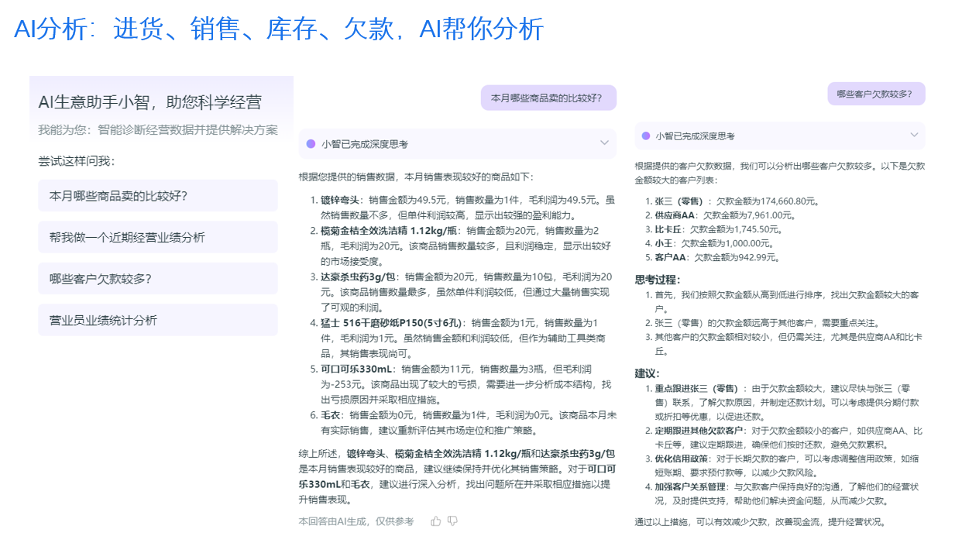962x560 pixels.
Task: Ask 本月哪些商品卖的比较好? suggestion
Action: [x=158, y=196]
